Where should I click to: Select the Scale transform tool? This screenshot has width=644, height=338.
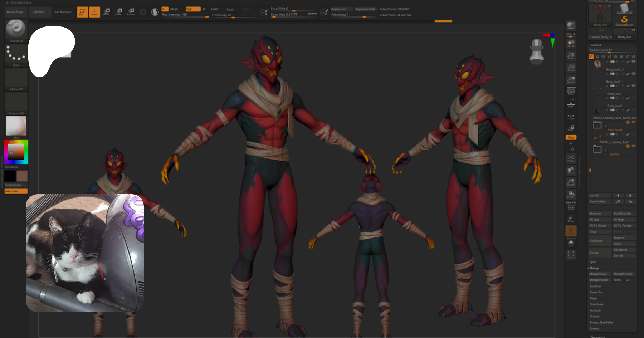tap(119, 12)
